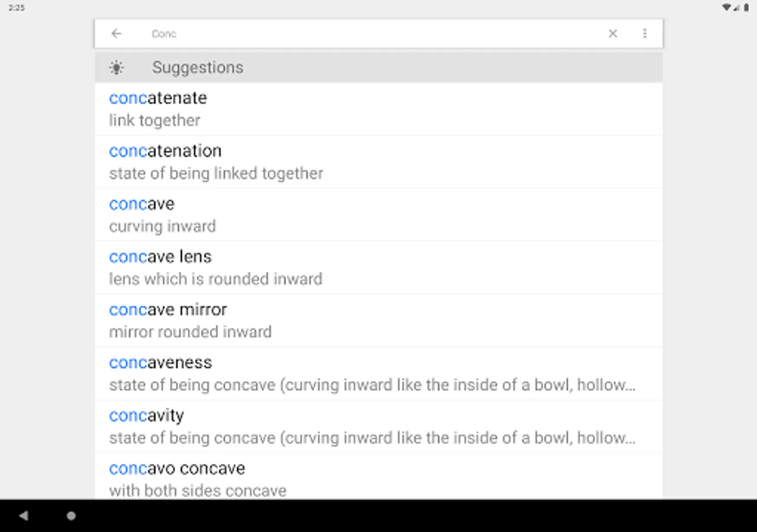
Task: Click the Suggestions header label
Action: coord(198,67)
